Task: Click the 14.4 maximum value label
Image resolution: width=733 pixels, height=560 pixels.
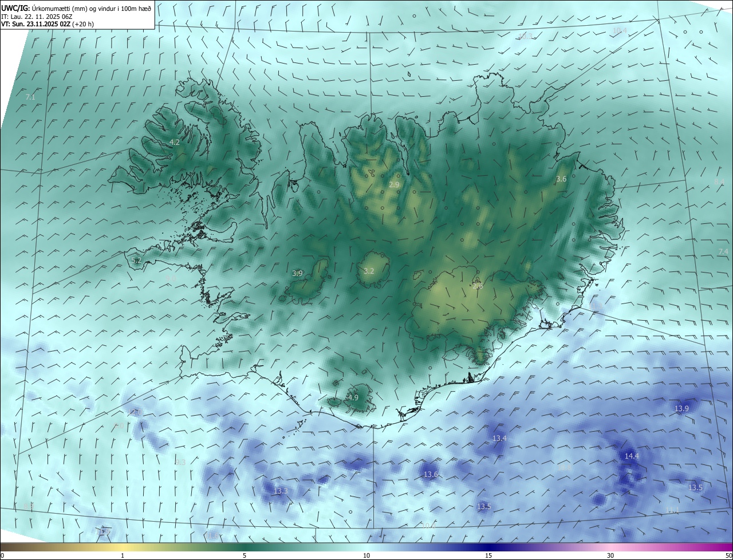Action: 632,456
